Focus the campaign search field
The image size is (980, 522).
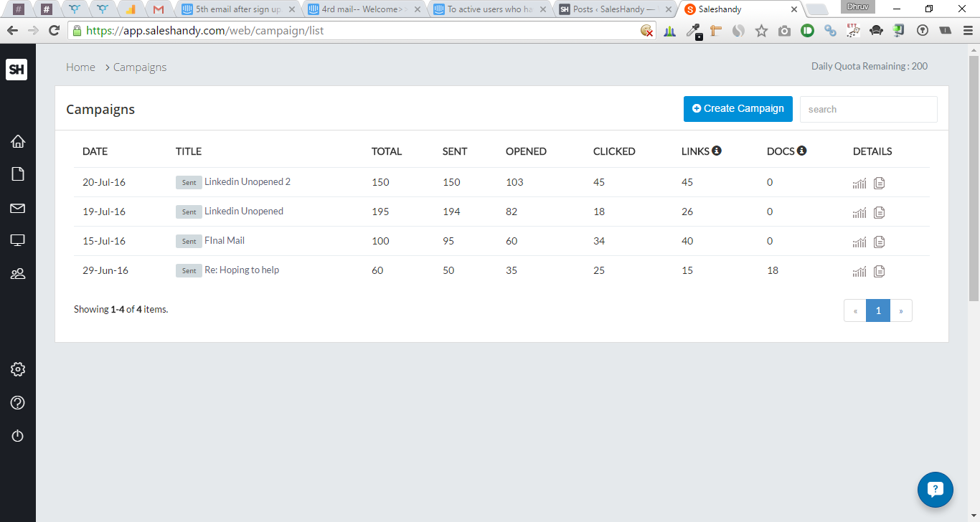point(868,109)
